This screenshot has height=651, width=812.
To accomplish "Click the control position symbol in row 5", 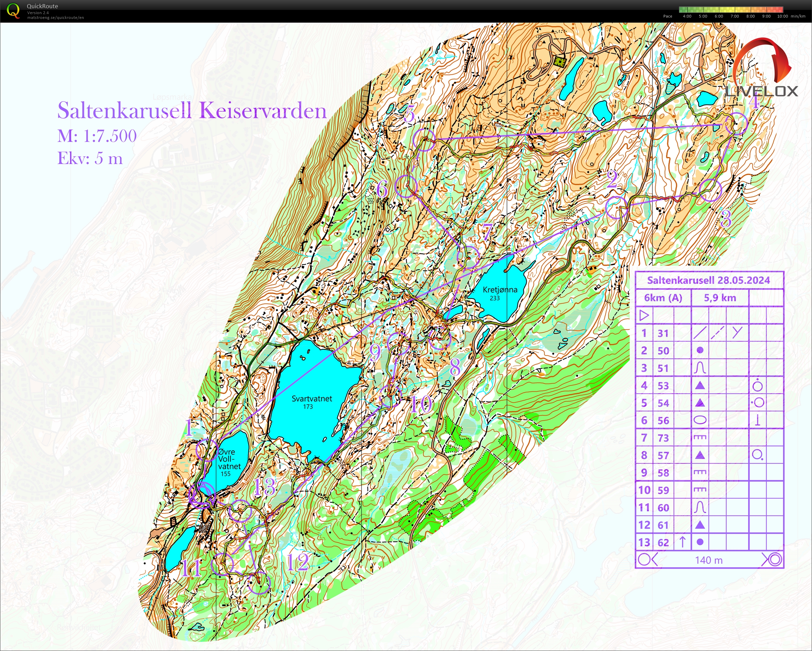I will pos(757,403).
